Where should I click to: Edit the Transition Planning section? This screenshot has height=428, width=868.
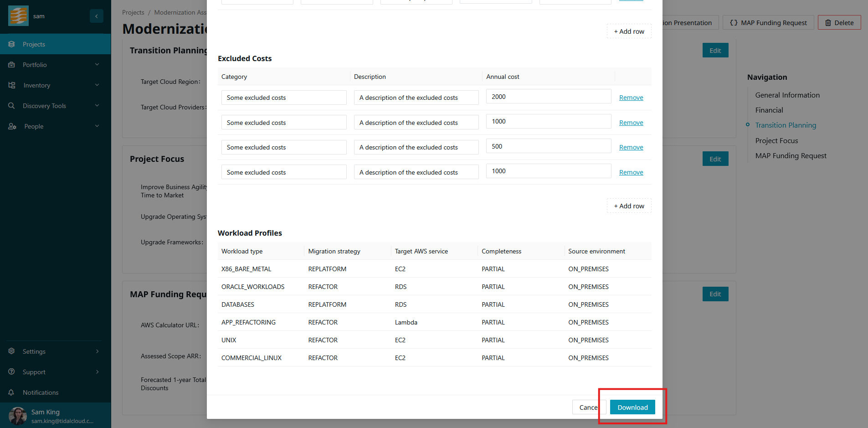[x=715, y=51]
